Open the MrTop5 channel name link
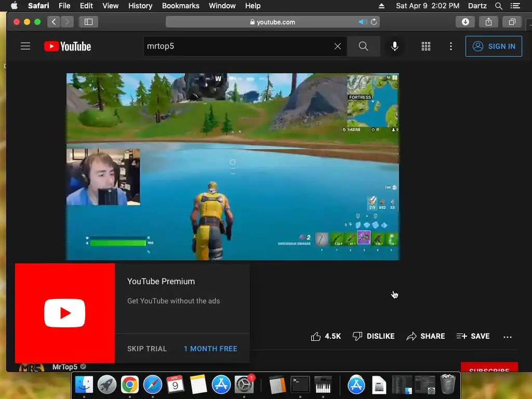532x399 pixels. tap(65, 367)
